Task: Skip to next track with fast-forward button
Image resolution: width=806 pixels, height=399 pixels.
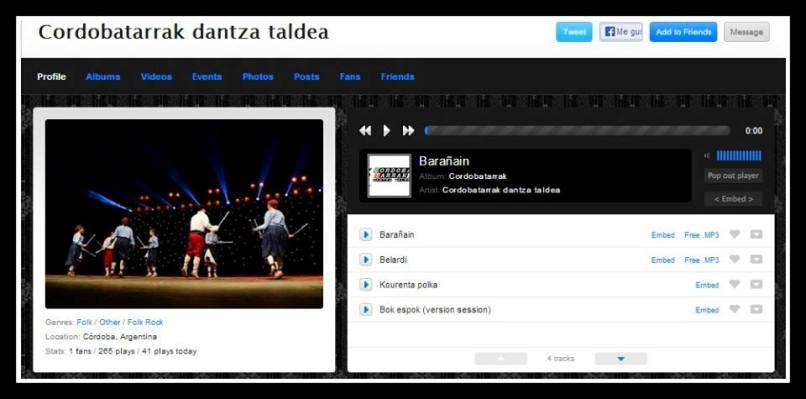Action: pos(408,131)
